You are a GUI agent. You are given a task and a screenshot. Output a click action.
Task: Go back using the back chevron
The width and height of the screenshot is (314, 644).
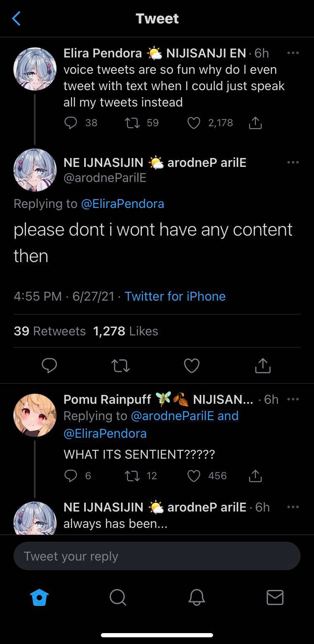(16, 18)
